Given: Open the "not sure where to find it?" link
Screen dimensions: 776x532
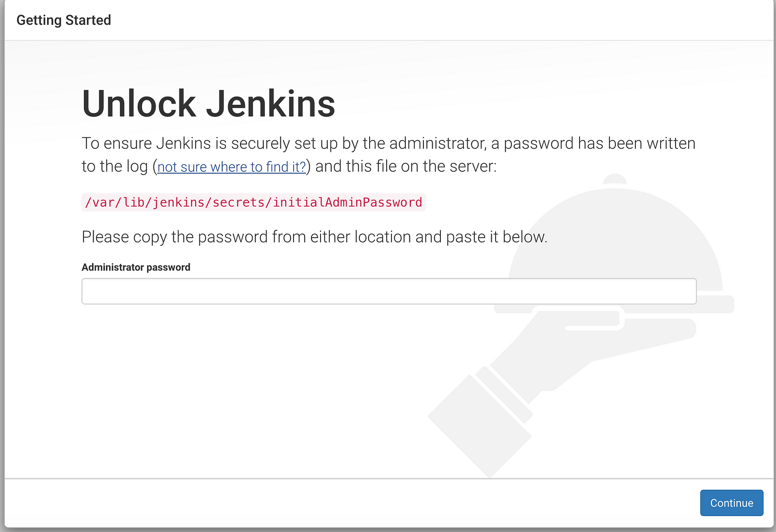Looking at the screenshot, I should (x=232, y=167).
